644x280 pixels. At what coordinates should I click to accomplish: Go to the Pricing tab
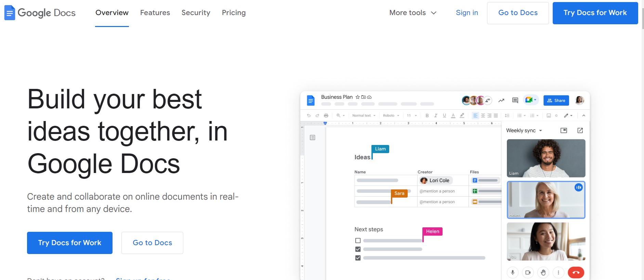point(234,13)
